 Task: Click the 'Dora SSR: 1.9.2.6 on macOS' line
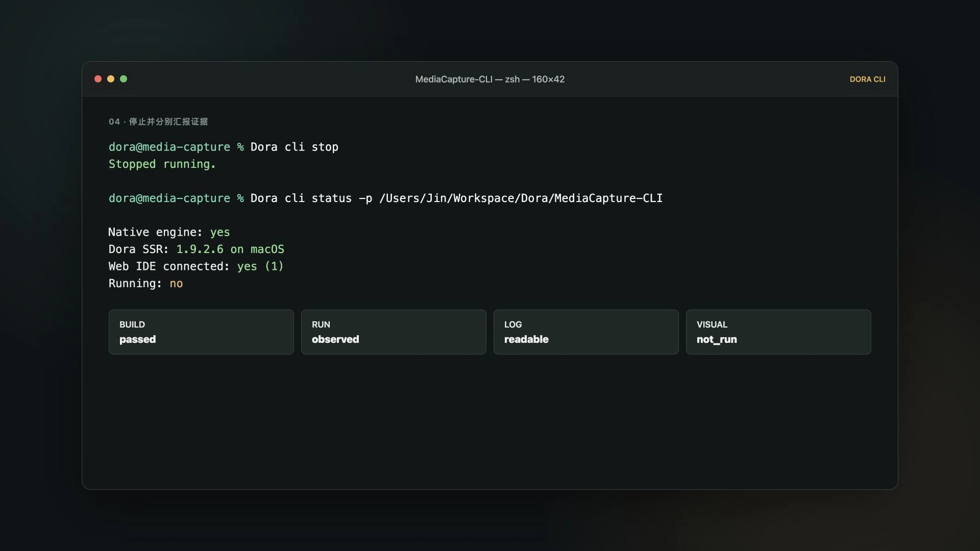197,249
